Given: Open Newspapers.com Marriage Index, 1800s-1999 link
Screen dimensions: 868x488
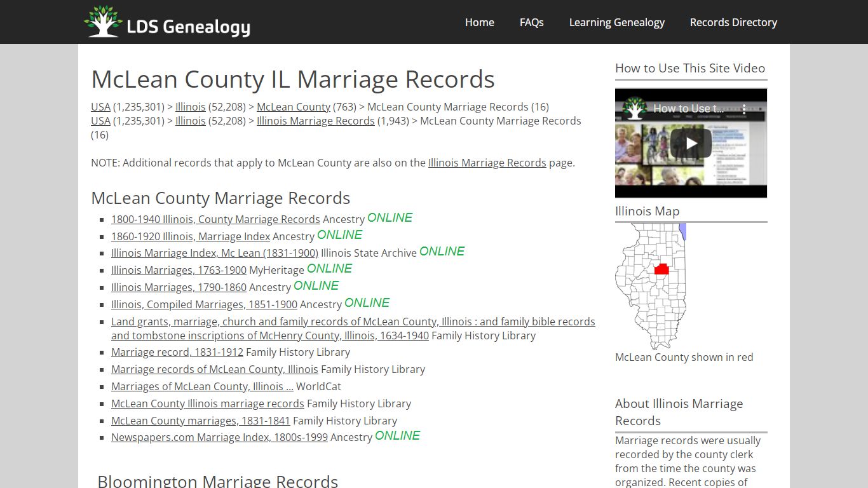Looking at the screenshot, I should click(219, 437).
